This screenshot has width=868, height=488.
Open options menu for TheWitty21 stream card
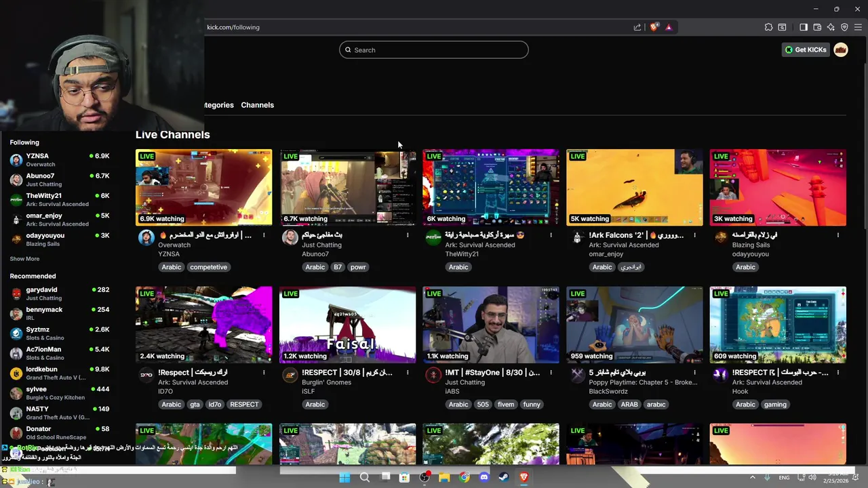pyautogui.click(x=551, y=235)
